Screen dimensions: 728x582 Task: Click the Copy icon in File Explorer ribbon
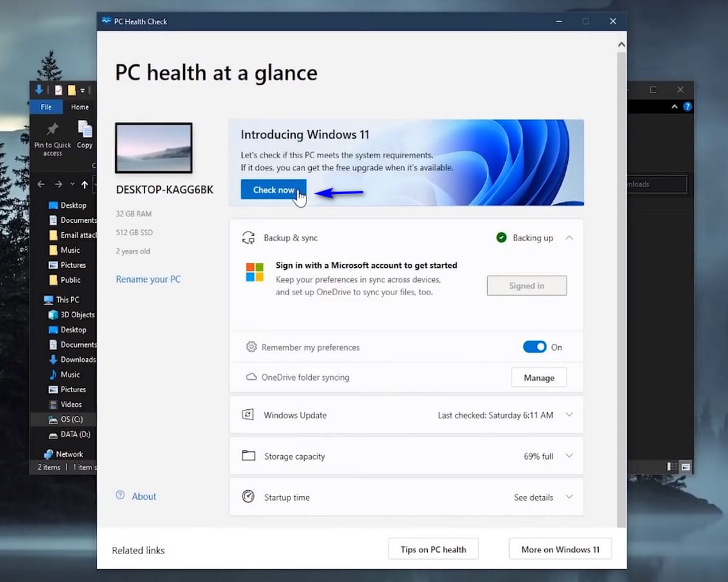[x=85, y=135]
